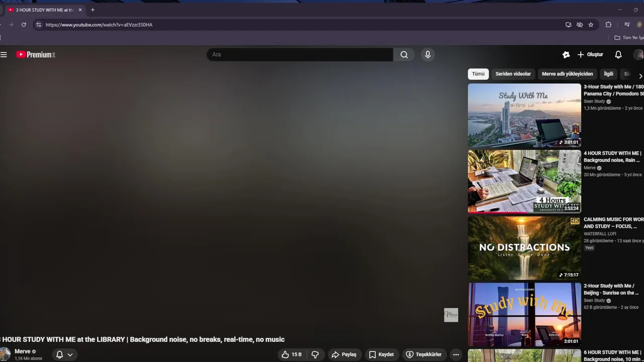
Task: Click the video title text below player
Action: (x=142, y=339)
